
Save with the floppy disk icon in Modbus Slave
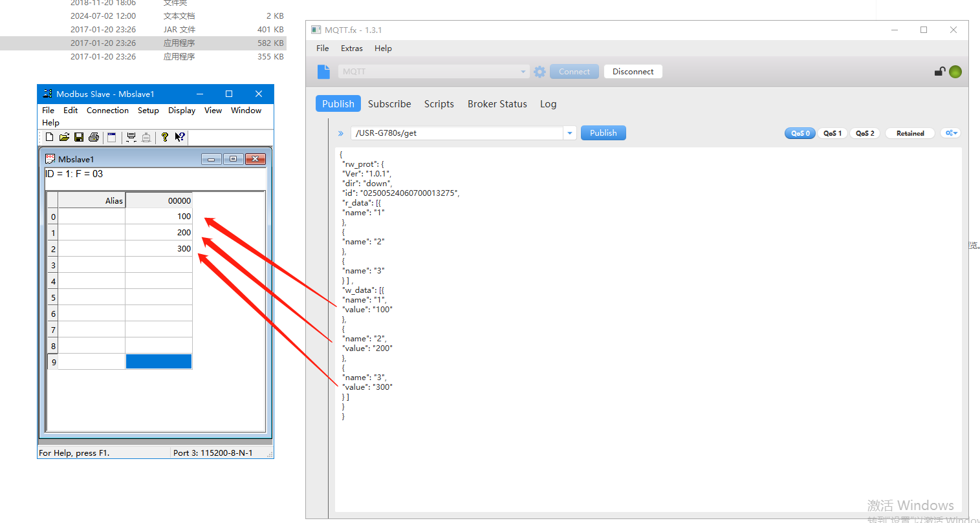pos(79,137)
